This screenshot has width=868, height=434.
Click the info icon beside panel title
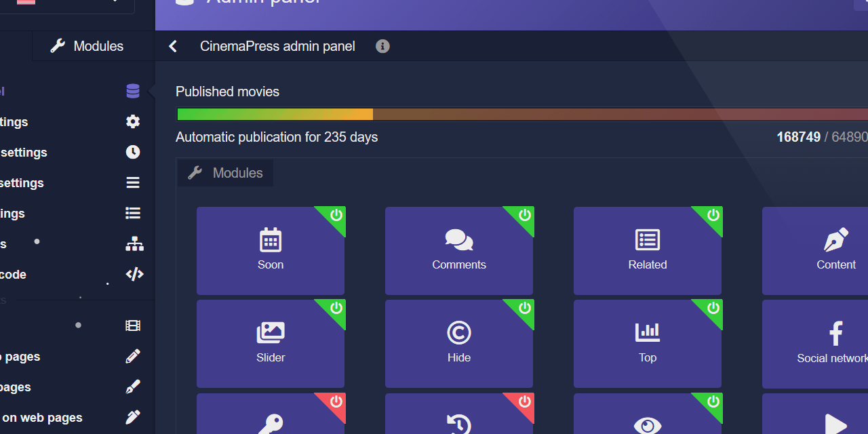382,46
